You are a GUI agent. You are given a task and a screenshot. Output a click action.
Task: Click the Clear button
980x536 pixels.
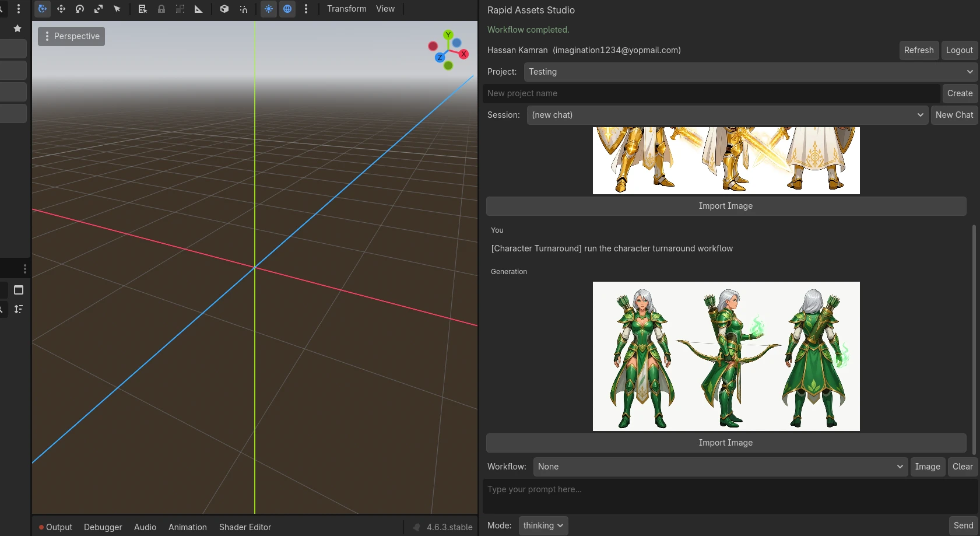point(963,467)
